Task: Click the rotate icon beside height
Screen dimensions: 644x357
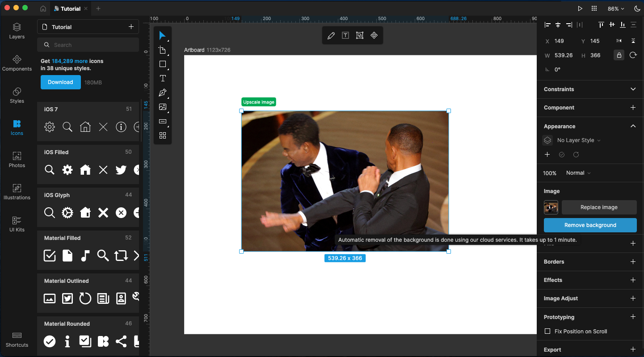Action: click(633, 55)
